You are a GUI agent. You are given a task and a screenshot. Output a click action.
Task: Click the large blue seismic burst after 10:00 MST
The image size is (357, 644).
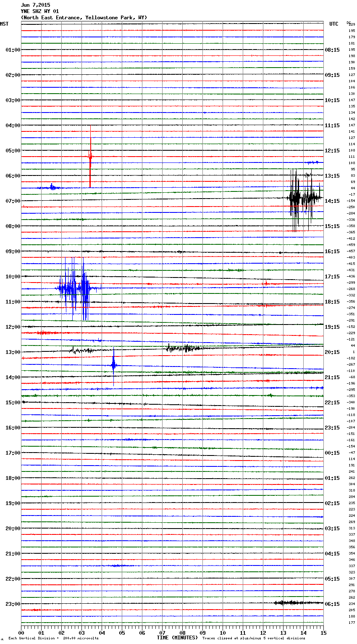[78, 288]
